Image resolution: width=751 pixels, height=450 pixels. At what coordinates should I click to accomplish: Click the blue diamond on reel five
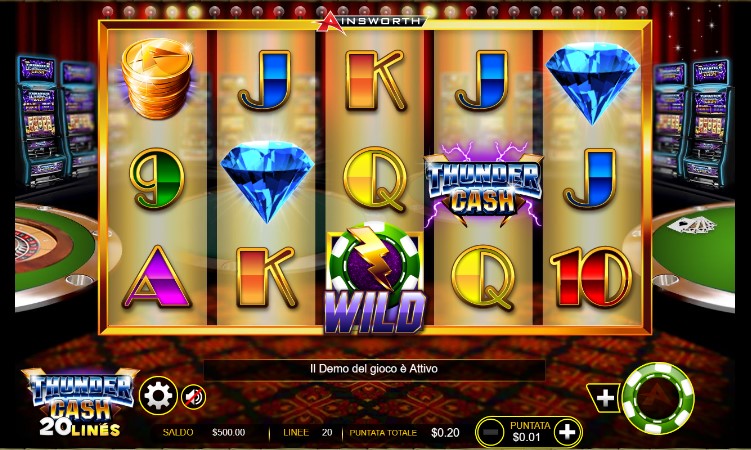592,82
